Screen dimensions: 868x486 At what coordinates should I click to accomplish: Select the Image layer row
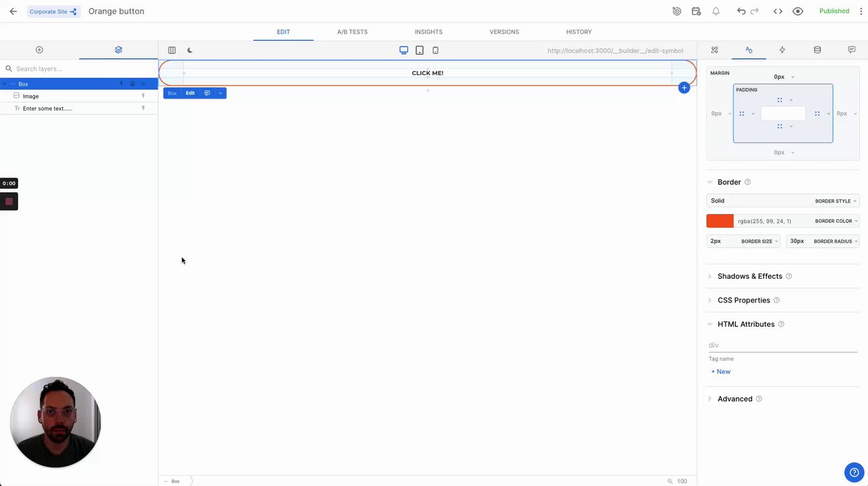tap(79, 96)
